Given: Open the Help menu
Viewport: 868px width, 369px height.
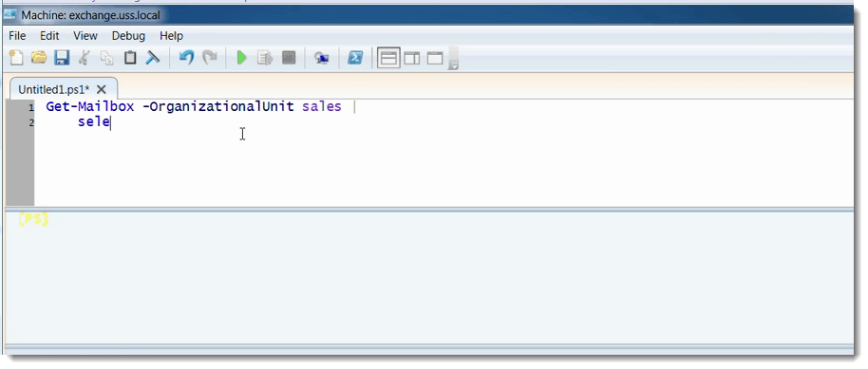Looking at the screenshot, I should [171, 36].
